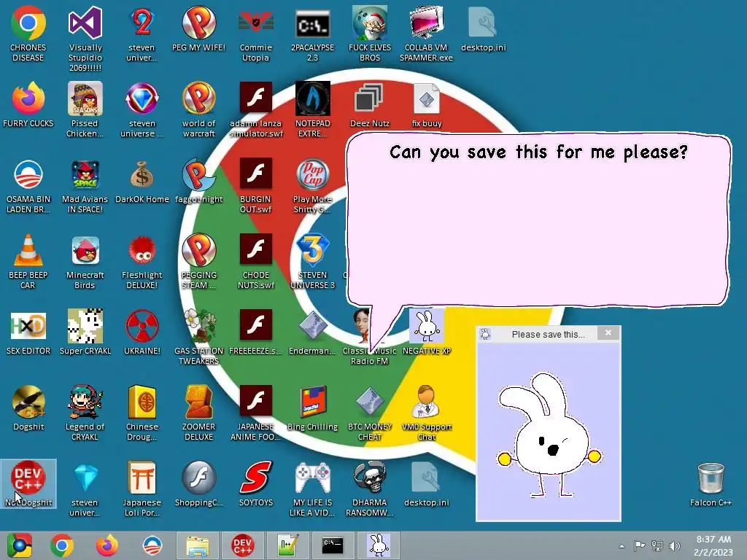The image size is (747, 560).
Task: Launch Chrome from the taskbar
Action: point(62,545)
